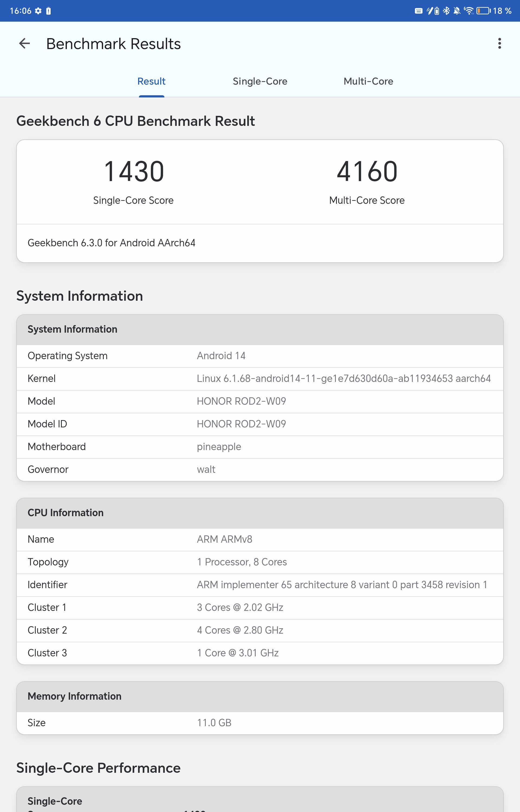Tap the 16:06 clock
The image size is (520, 812).
tap(21, 11)
